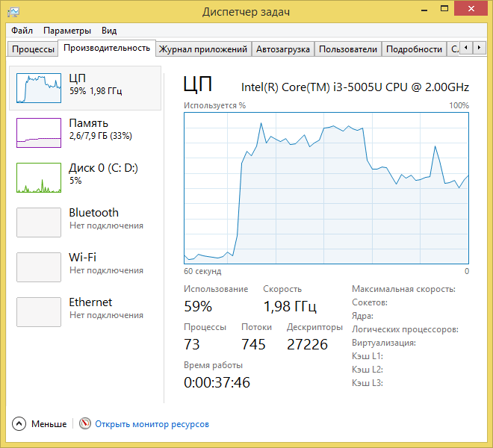Click the disk 5% value in sidebar

75,181
